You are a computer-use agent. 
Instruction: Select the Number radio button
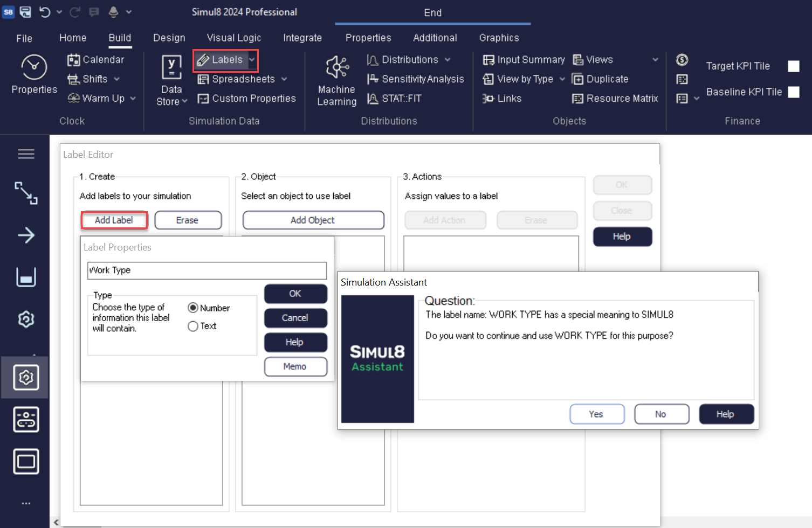[x=193, y=308]
